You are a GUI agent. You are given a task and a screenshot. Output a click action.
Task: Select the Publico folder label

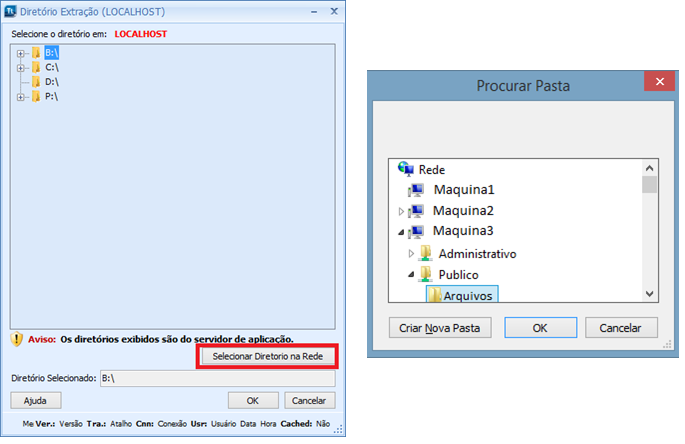pos(459,275)
